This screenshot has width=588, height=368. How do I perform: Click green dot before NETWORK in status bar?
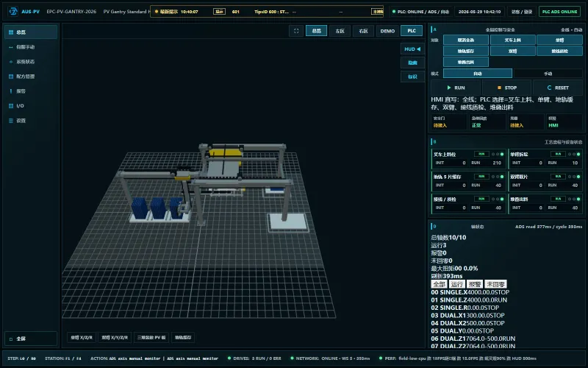click(292, 358)
